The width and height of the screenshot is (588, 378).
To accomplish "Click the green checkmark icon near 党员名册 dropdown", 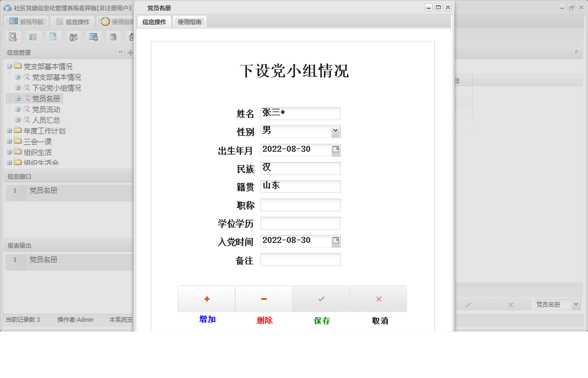I will pos(468,304).
